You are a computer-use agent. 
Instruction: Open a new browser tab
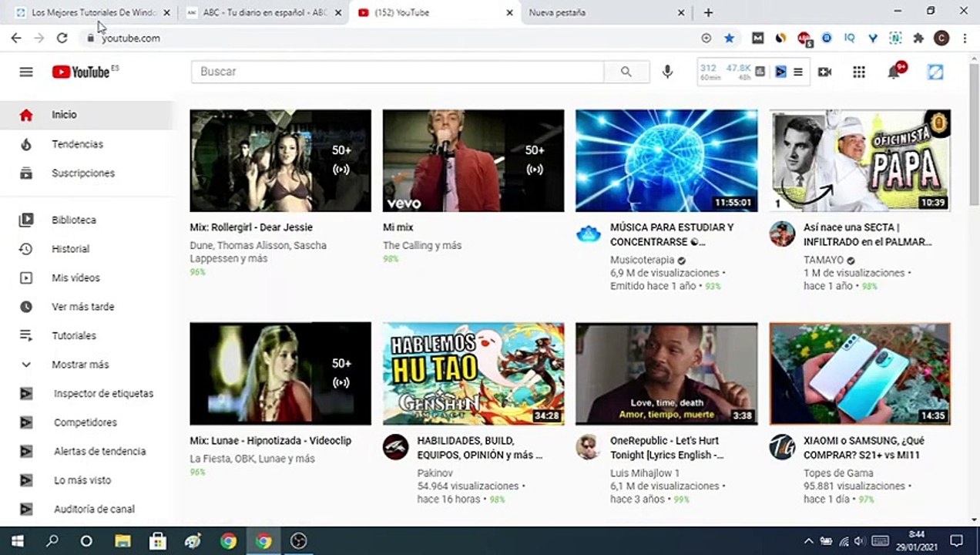(708, 12)
